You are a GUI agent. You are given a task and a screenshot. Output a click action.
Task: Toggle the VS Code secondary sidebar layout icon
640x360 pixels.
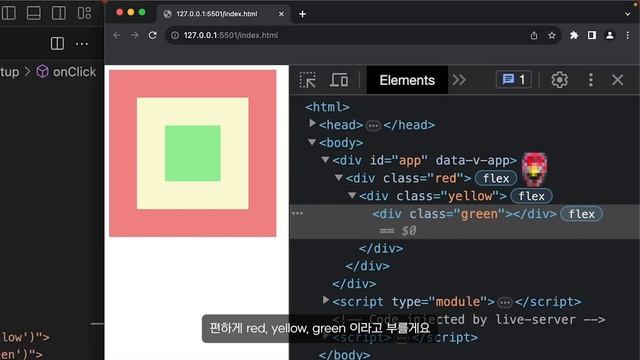tap(58, 13)
